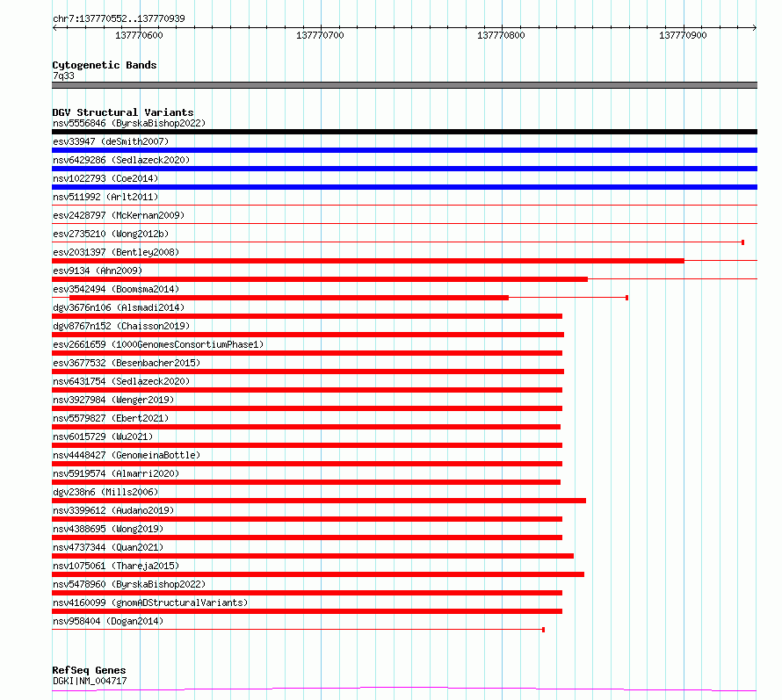Open dgv238n6 (Mills2006) variant
The image size is (782, 700).
105,492
